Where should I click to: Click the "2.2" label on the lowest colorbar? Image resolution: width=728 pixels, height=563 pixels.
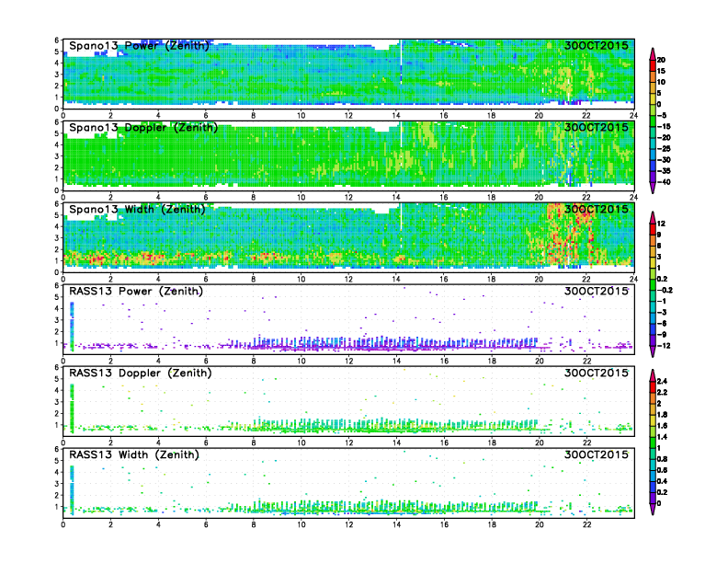[x=662, y=392]
